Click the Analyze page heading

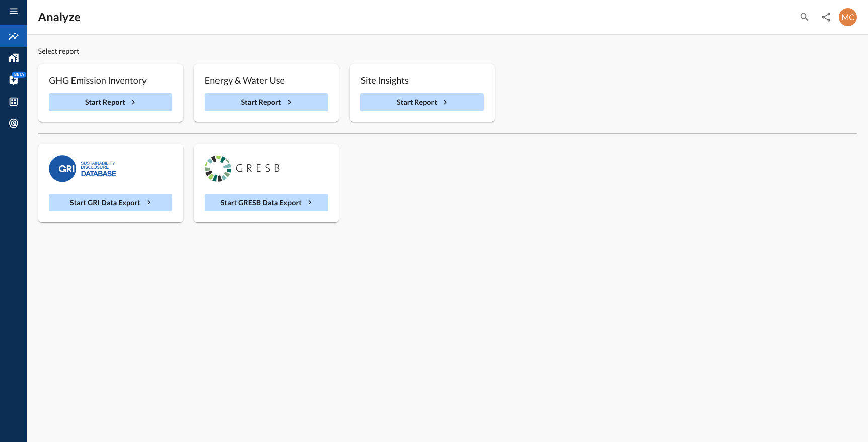pos(59,17)
